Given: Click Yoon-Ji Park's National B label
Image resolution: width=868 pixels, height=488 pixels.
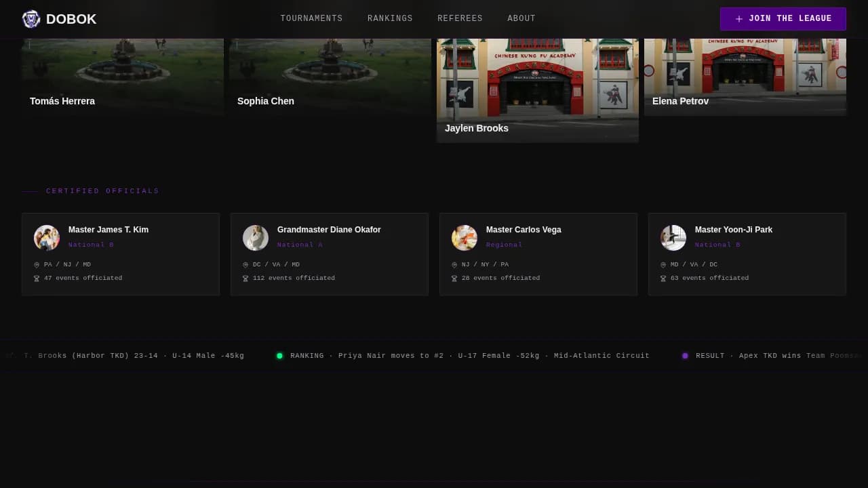Looking at the screenshot, I should pos(717,245).
